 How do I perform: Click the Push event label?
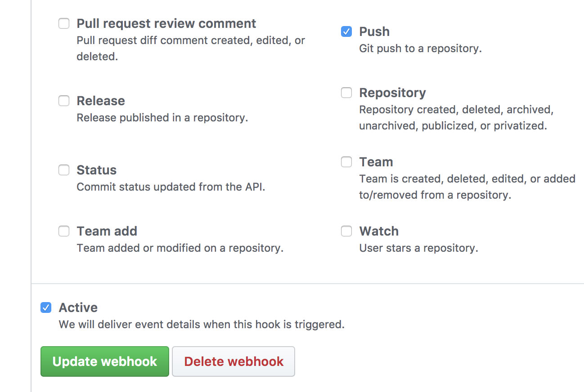[374, 31]
